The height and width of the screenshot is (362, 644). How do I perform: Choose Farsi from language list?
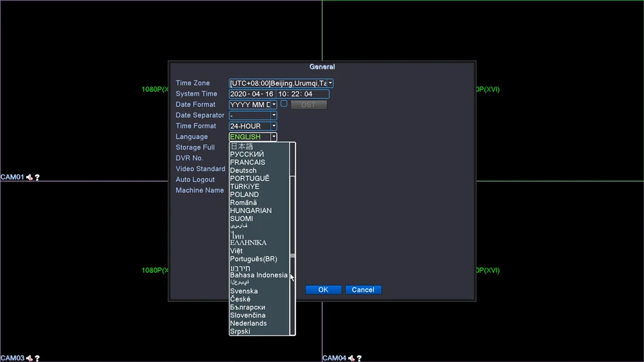pos(259,226)
